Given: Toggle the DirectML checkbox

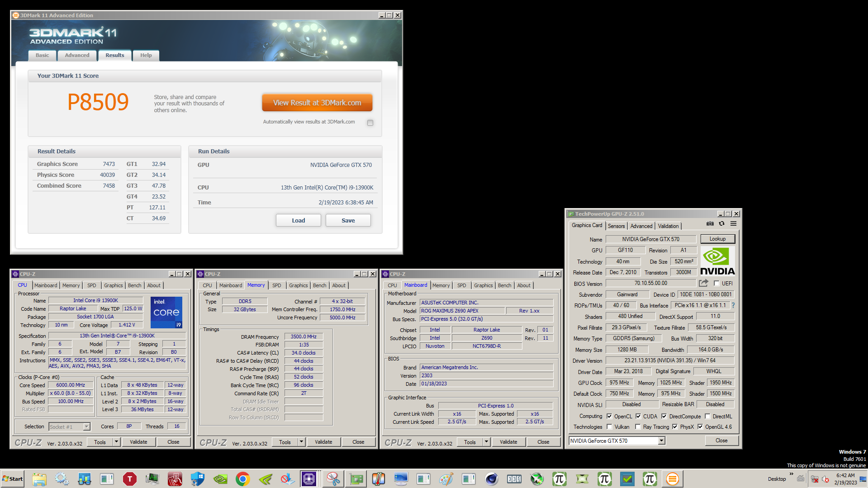Looking at the screenshot, I should click(x=707, y=416).
